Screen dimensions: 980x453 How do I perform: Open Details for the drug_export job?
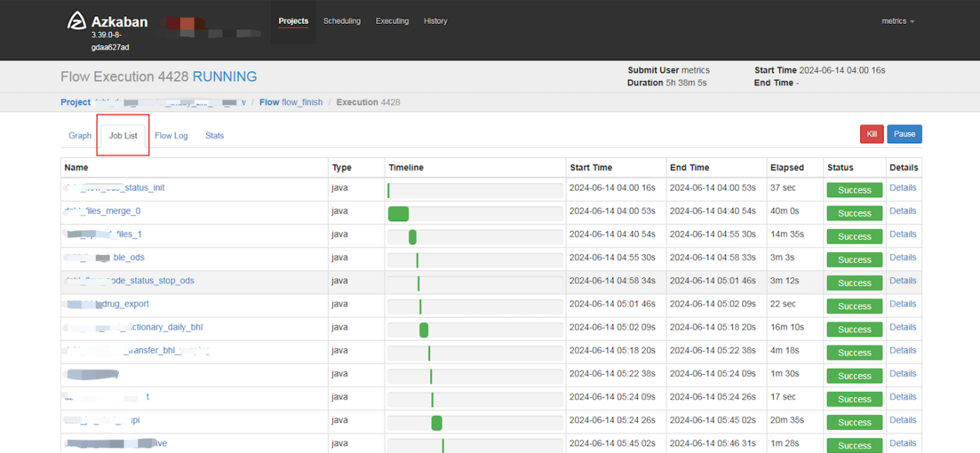(x=903, y=304)
